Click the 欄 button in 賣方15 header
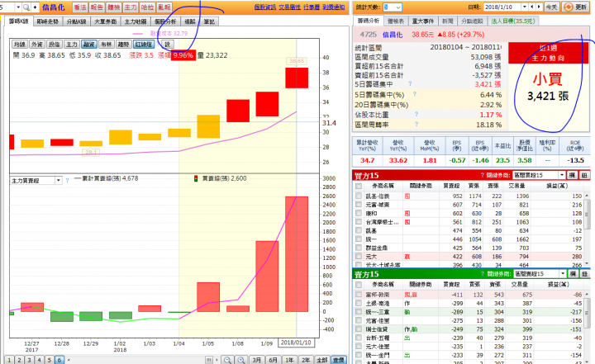Viewport: 595px width, 364px height. pos(573,274)
